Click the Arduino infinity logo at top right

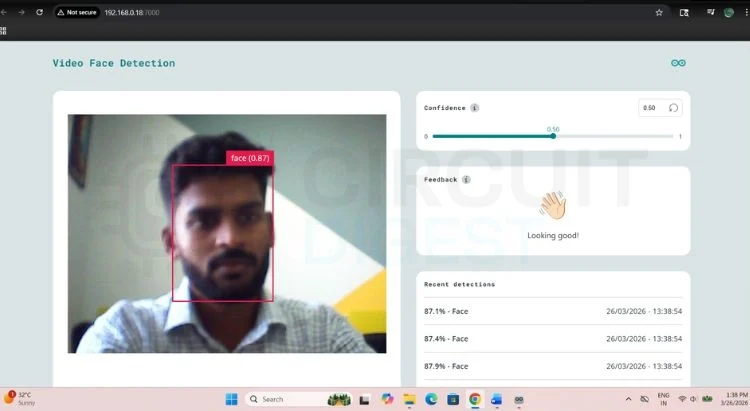(x=678, y=63)
